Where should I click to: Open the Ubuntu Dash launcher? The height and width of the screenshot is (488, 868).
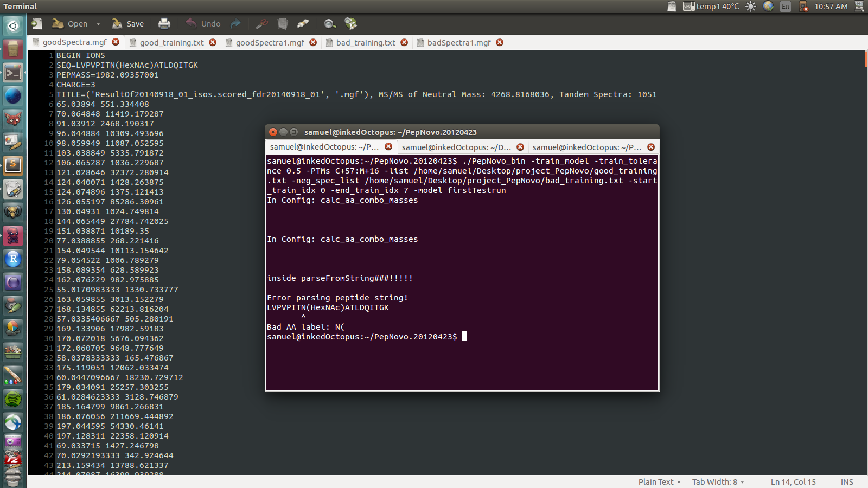(13, 25)
